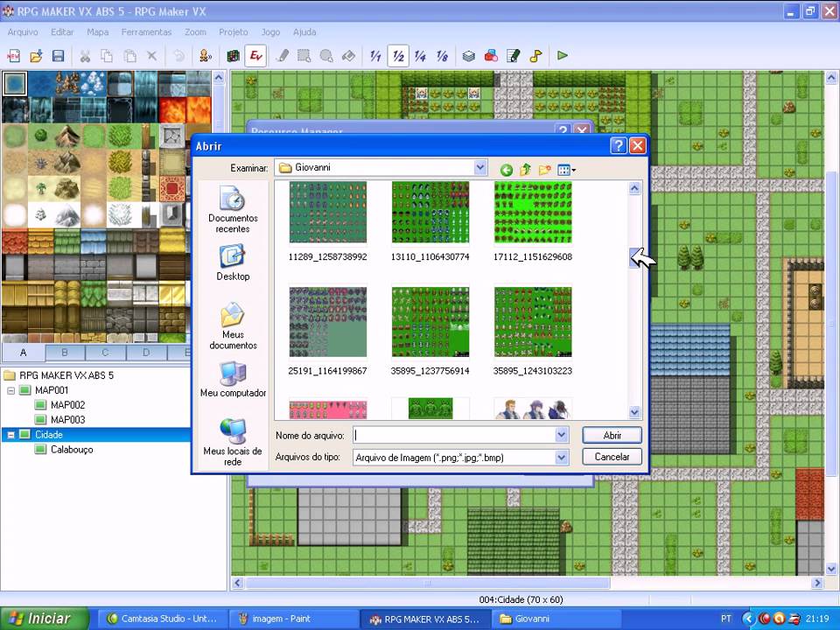This screenshot has height=630, width=840.
Task: Set zoom scale to 1/8
Action: pyautogui.click(x=442, y=56)
